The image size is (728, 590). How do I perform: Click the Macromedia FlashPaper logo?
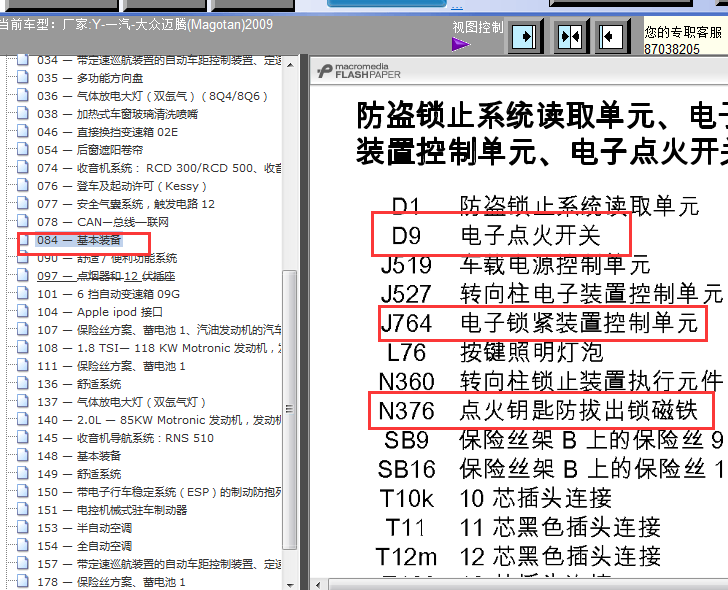click(358, 71)
